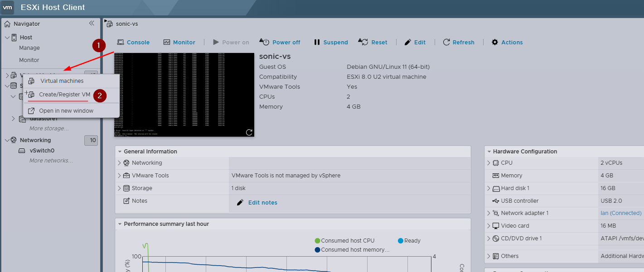644x272 pixels.
Task: Reset the sonic-vs virtual machine
Action: click(x=373, y=42)
